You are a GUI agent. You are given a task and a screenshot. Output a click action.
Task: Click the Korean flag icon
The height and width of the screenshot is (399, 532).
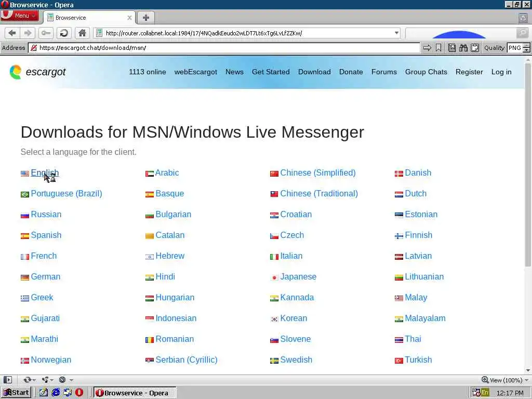[274, 319]
